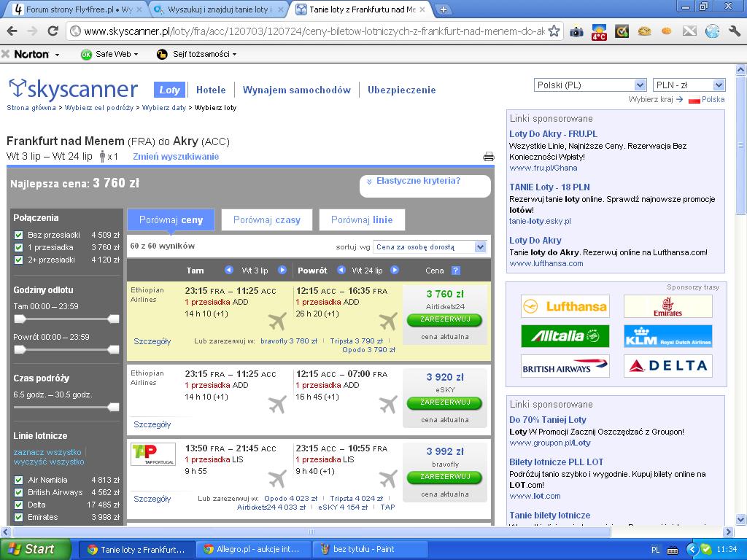The image size is (747, 560).
Task: Click the browser address bar
Action: [314, 31]
